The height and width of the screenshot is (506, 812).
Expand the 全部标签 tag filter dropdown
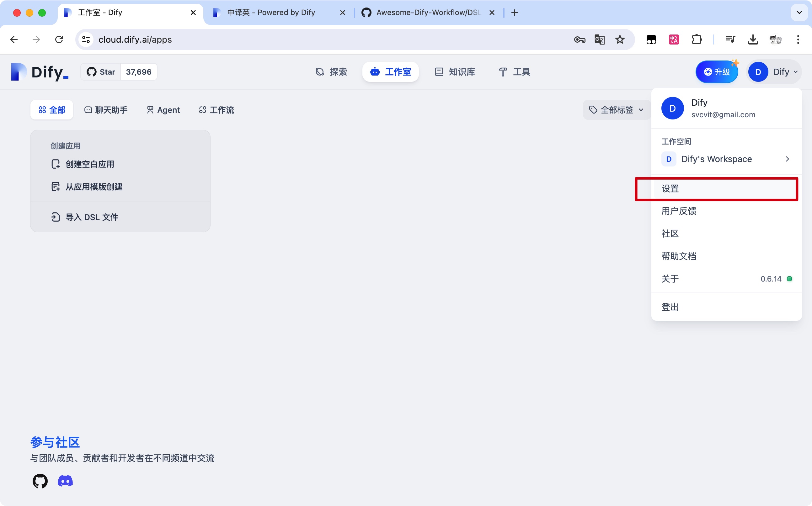tap(617, 110)
